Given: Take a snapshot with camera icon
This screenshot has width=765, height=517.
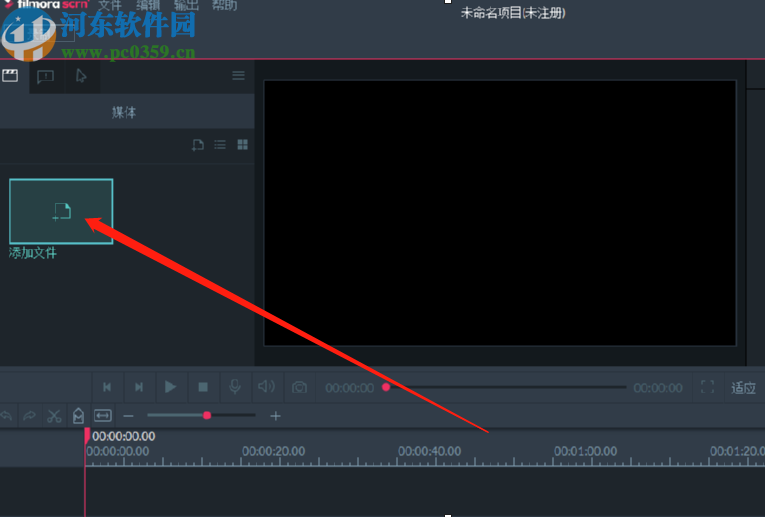Looking at the screenshot, I should [x=300, y=388].
